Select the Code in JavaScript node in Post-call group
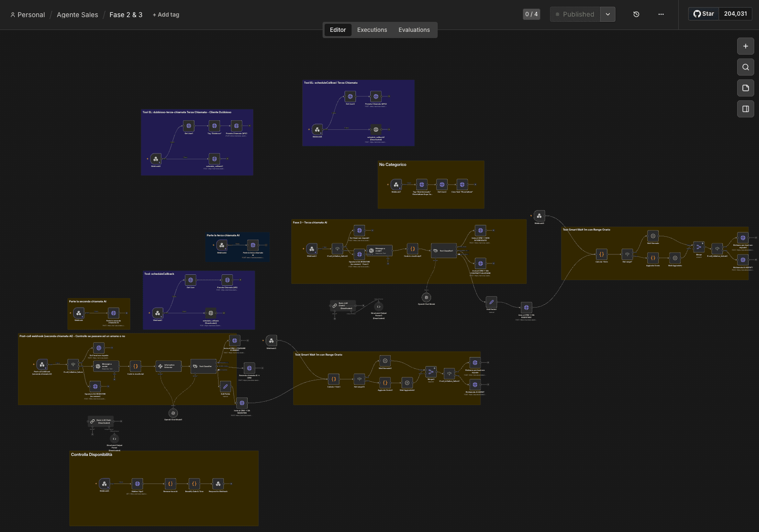 coord(135,366)
